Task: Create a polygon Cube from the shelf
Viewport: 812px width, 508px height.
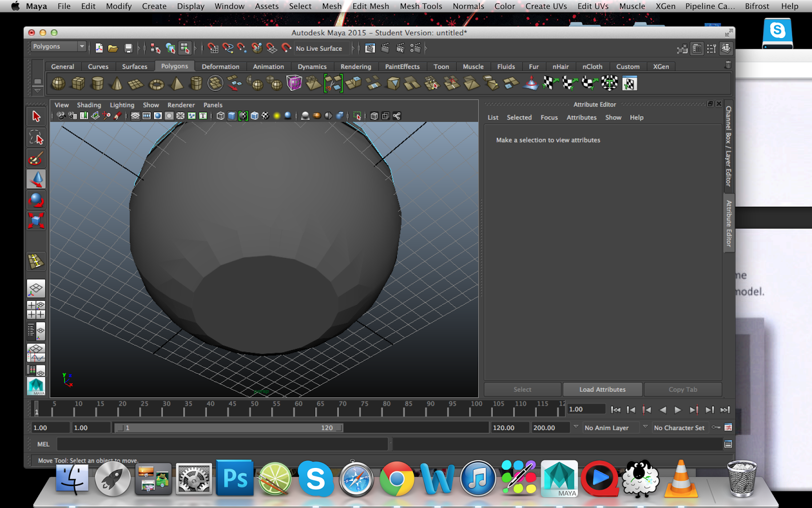Action: coord(77,83)
